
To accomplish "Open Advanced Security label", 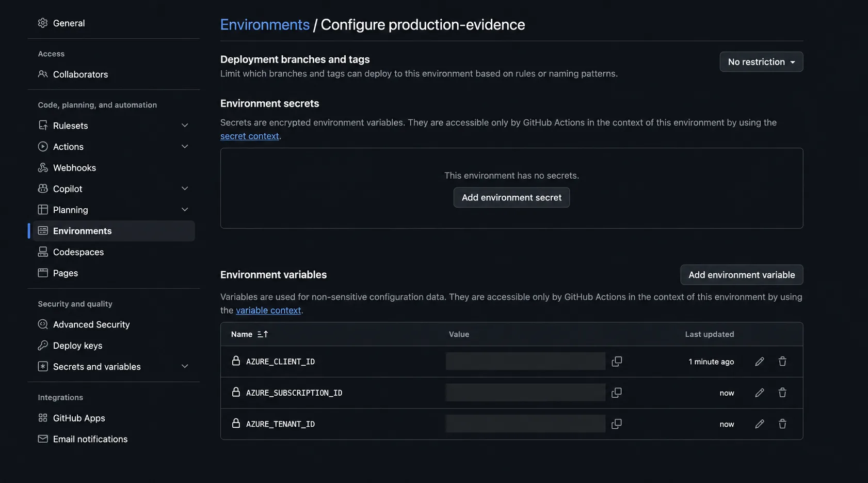I will 91,324.
